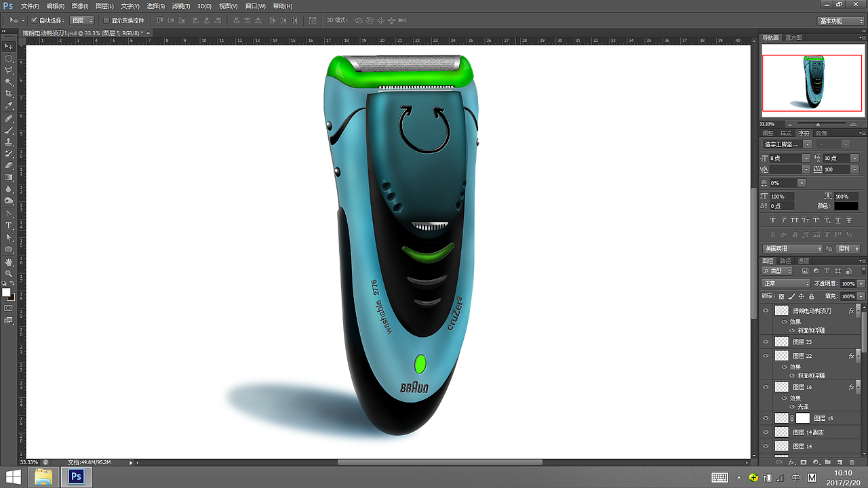Open the anti-aliasing 犀利 dropdown

(x=848, y=249)
